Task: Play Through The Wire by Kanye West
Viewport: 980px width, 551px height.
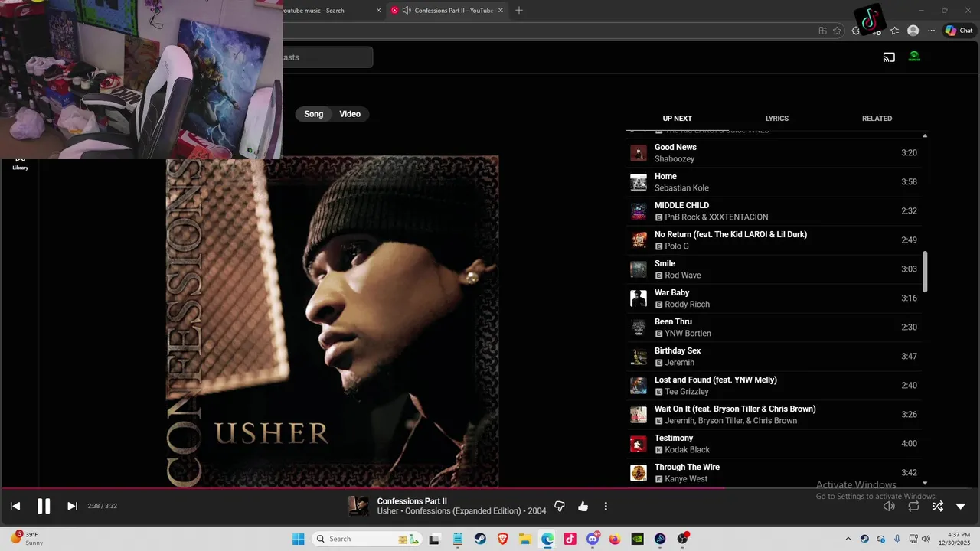Action: tap(775, 473)
